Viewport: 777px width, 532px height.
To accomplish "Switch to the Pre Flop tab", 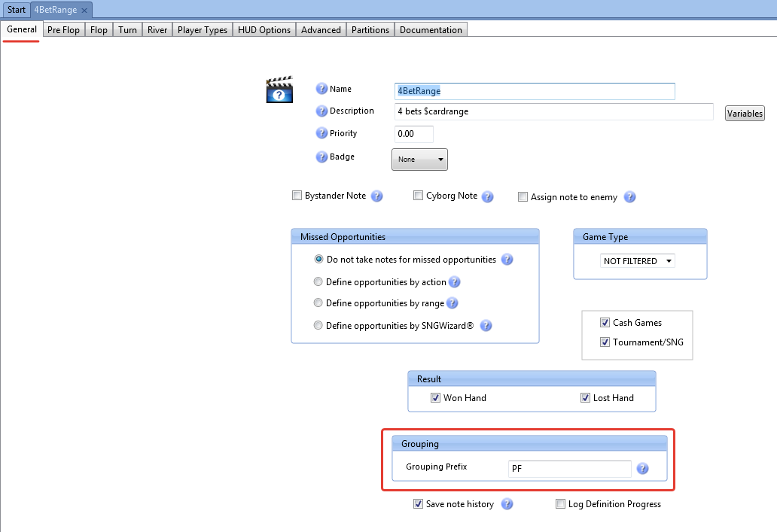I will (x=63, y=29).
